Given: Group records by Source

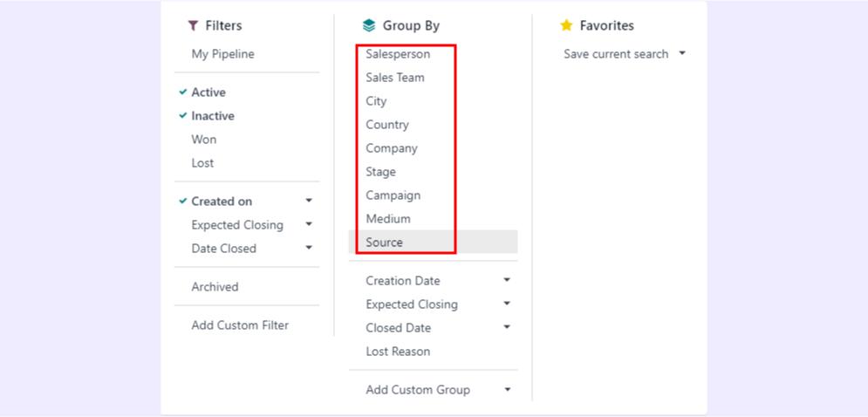Looking at the screenshot, I should (x=384, y=243).
